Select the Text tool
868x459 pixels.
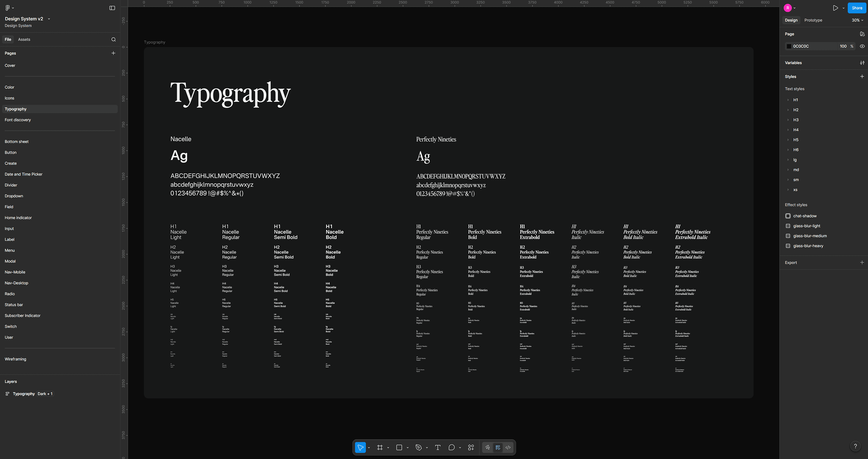[438, 448]
